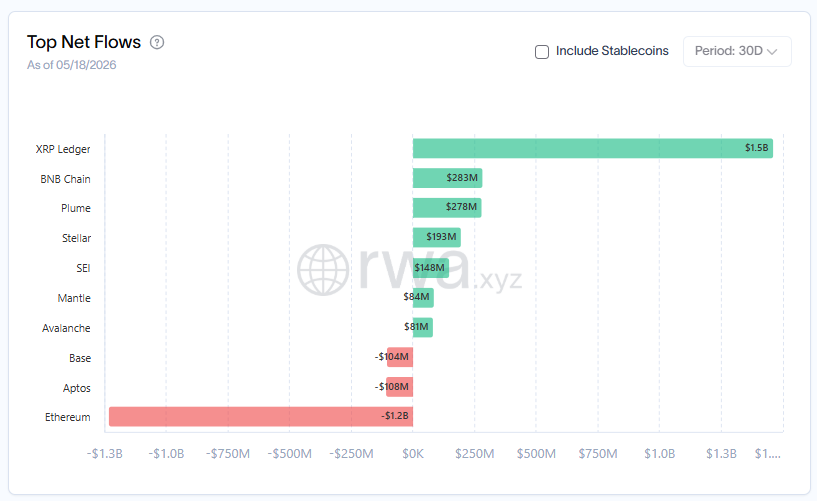The height and width of the screenshot is (501, 817).
Task: Click the $250M axis tick label
Action: click(475, 454)
